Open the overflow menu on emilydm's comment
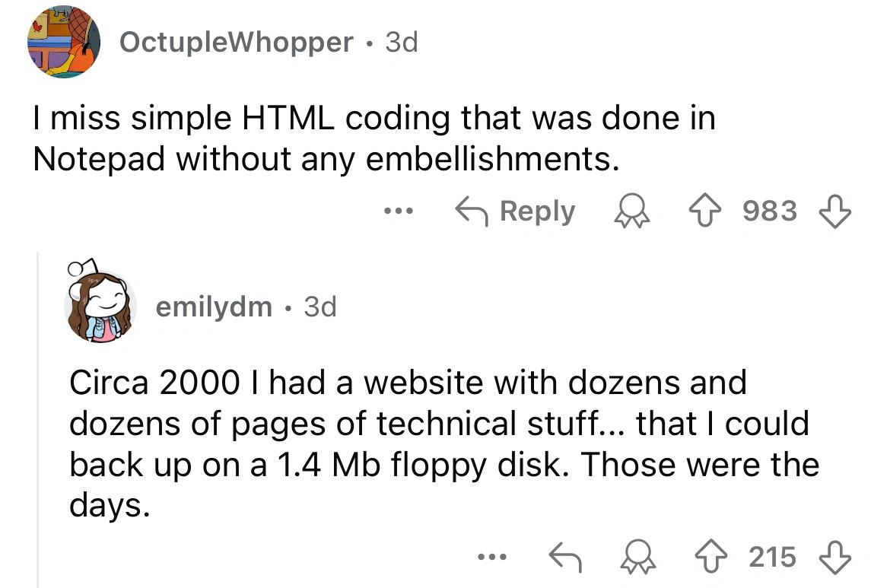 click(492, 558)
